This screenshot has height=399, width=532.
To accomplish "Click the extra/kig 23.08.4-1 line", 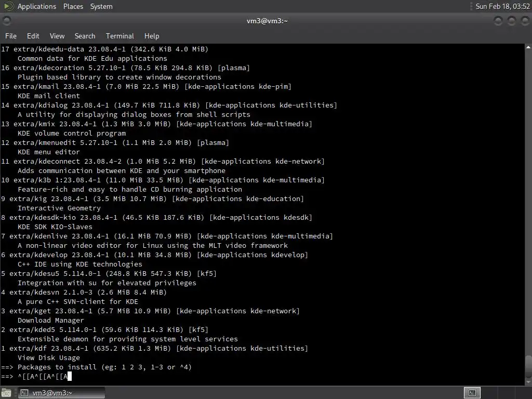I will [x=152, y=198].
